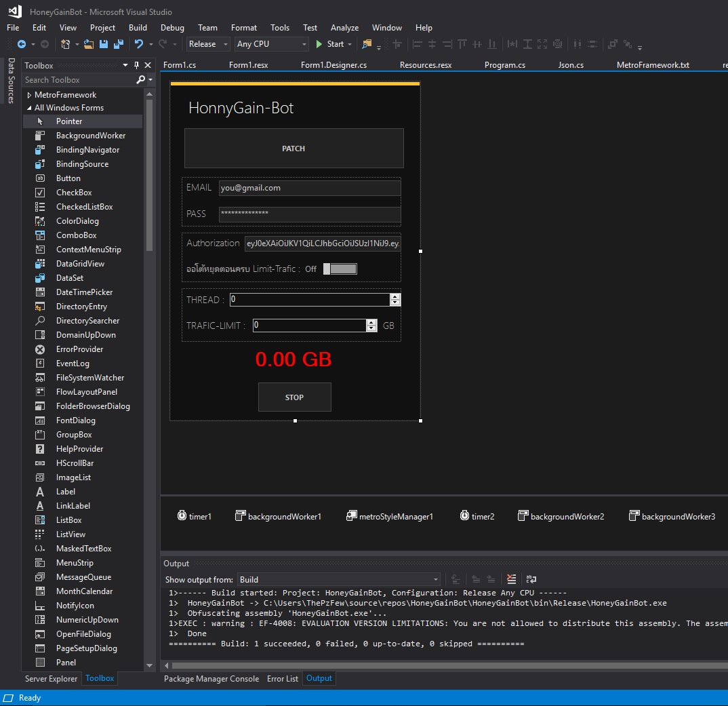Open the Analyze menu
728x706 pixels.
pos(344,28)
